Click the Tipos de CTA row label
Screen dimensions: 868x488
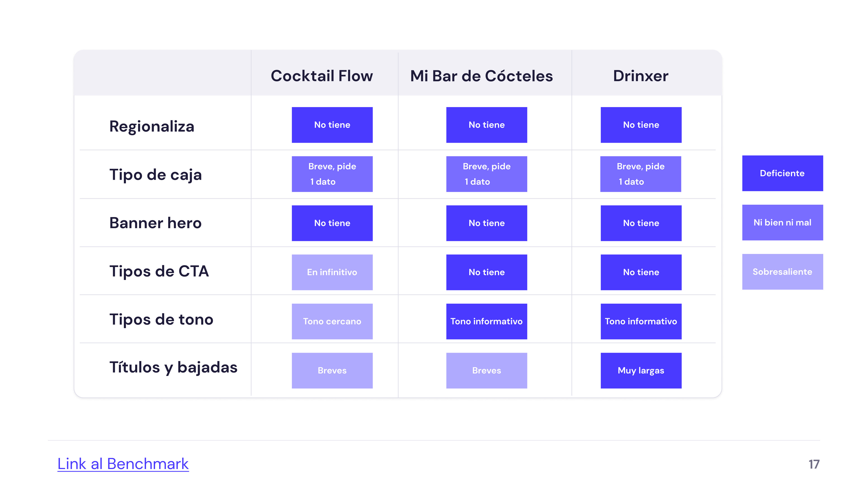pyautogui.click(x=159, y=271)
